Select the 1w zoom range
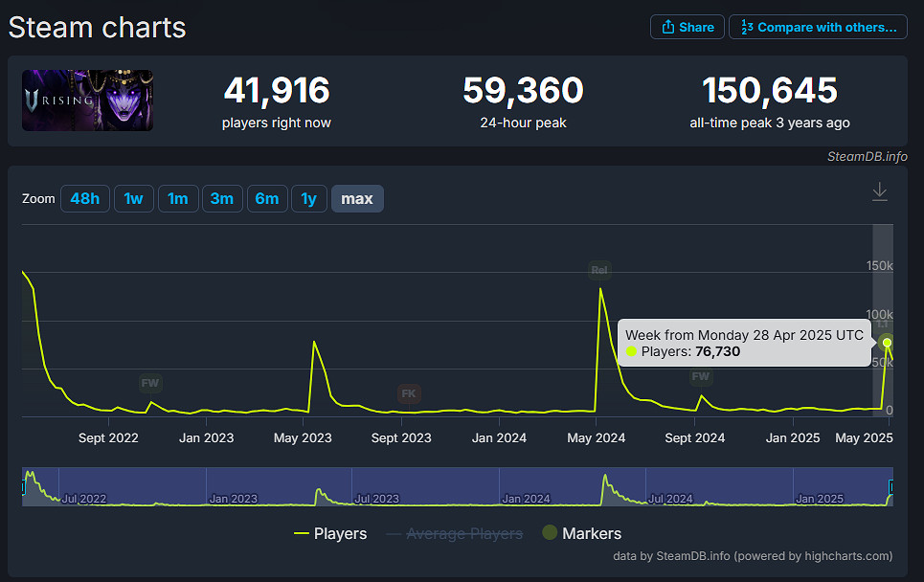Viewport: 924px width, 582px height. click(x=133, y=198)
